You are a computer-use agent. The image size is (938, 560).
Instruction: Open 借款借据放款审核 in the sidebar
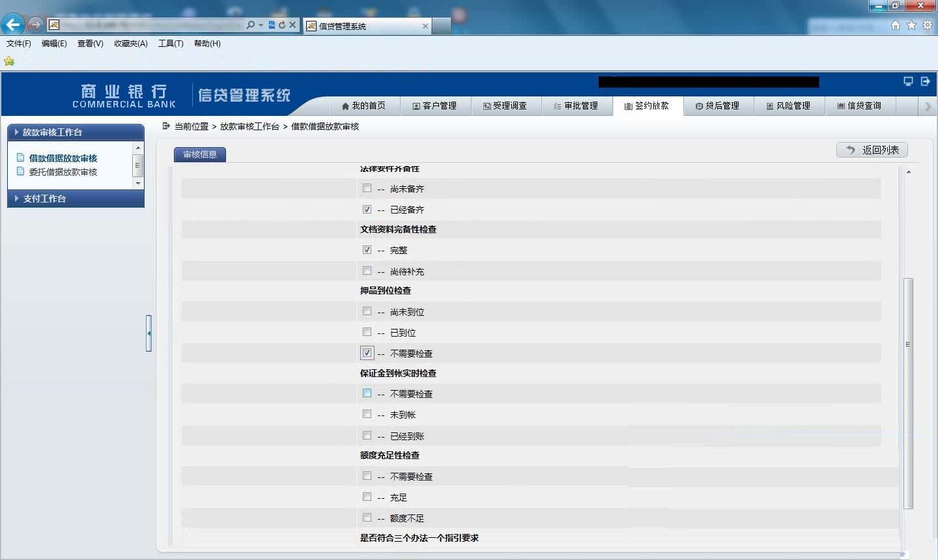pos(63,158)
